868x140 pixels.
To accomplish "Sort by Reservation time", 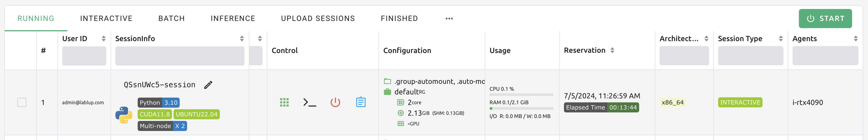I will 612,50.
